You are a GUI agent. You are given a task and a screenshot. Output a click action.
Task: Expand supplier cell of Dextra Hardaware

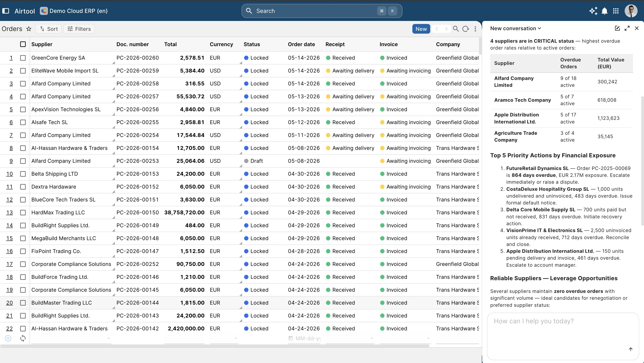[x=114, y=192]
